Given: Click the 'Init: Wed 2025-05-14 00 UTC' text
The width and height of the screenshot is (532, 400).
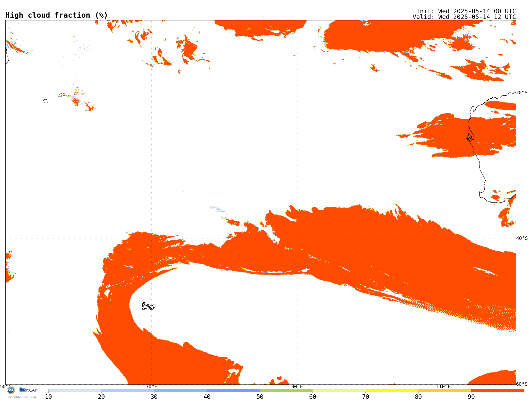Looking at the screenshot, I should pos(466,11).
